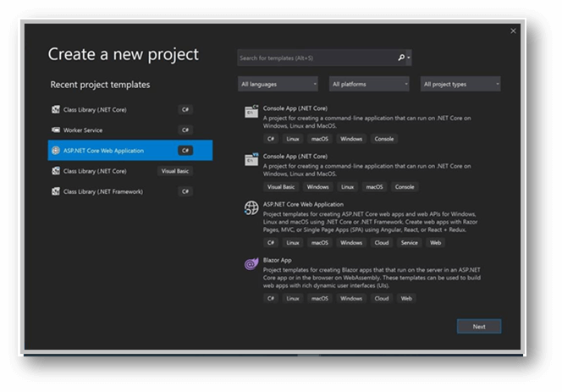Focus the Search for templates field

coord(317,58)
